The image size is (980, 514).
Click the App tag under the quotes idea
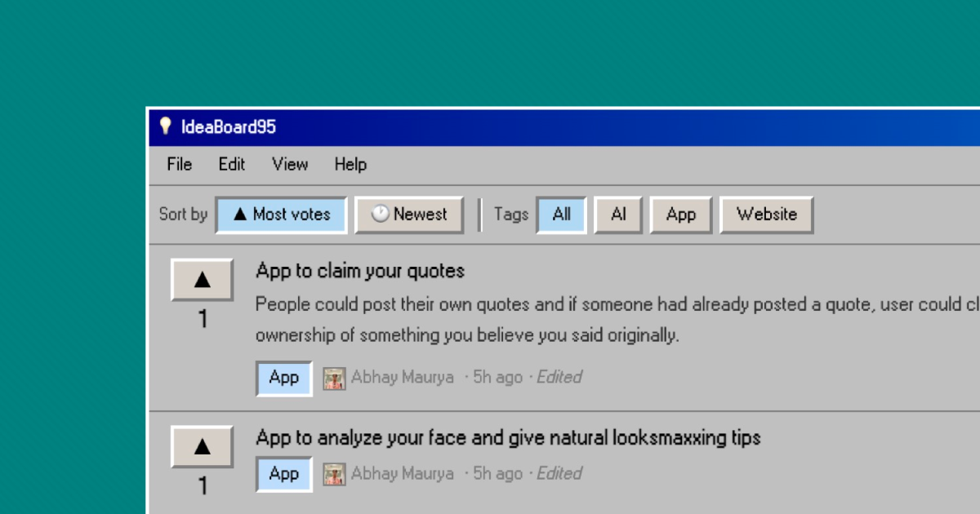[284, 378]
